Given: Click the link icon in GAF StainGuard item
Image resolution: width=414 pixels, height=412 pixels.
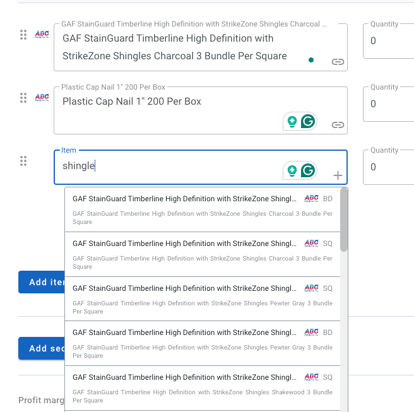Looking at the screenshot, I should click(337, 62).
